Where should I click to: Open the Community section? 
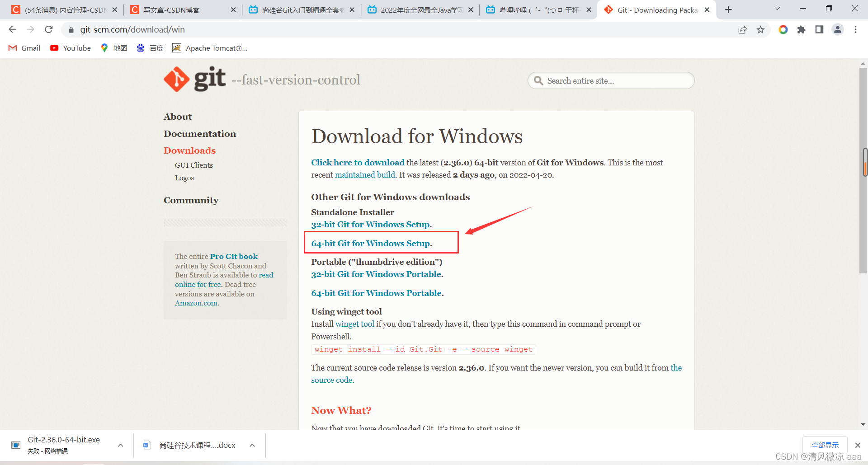click(191, 200)
